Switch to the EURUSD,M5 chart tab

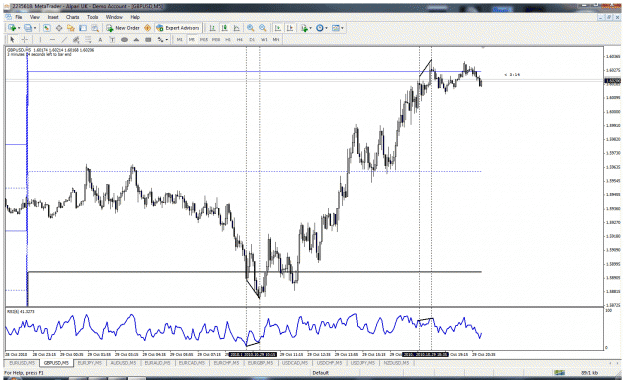(x=22, y=363)
